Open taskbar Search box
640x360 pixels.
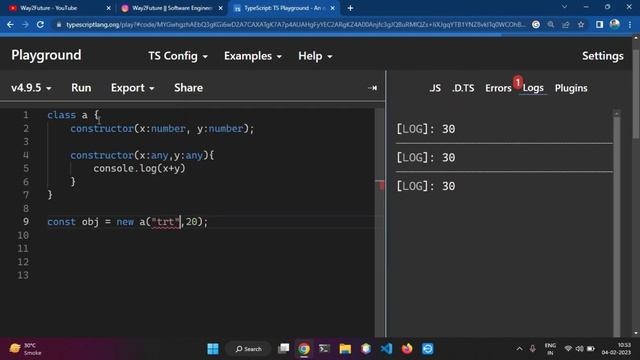249,349
